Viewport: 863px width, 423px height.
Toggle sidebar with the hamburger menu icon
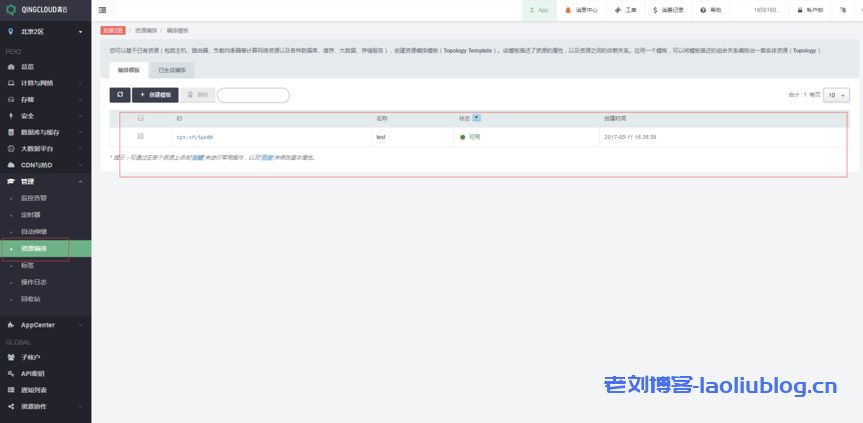tap(103, 10)
